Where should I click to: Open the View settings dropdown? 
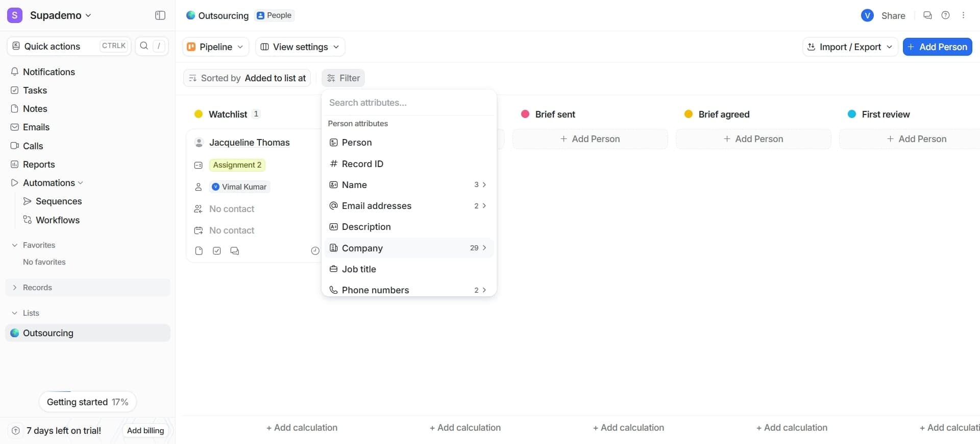pyautogui.click(x=300, y=47)
